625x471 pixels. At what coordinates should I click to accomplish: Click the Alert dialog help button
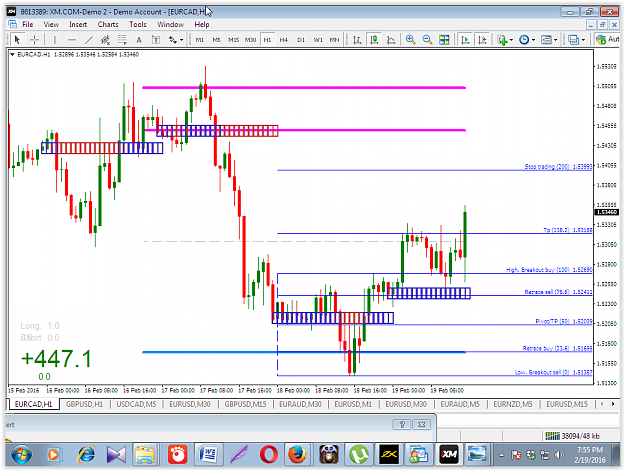tap(402, 424)
